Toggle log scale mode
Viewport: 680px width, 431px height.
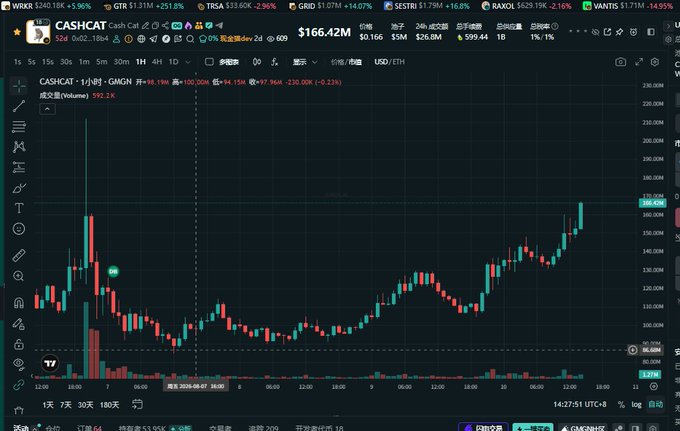click(x=636, y=405)
